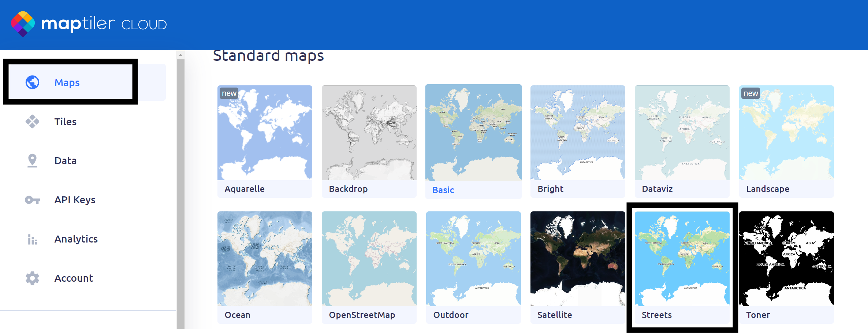868x333 pixels.
Task: Choose the Satellite map thumbnail
Action: [577, 259]
